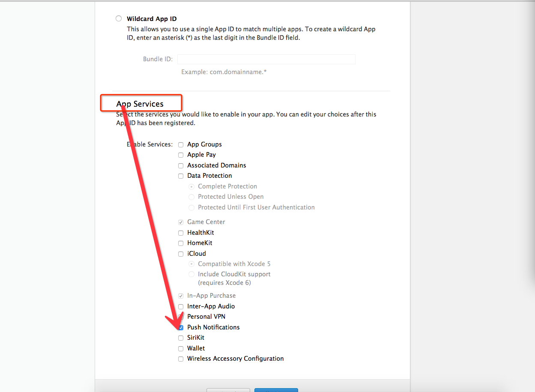Check the Associated Domains service

(x=181, y=165)
